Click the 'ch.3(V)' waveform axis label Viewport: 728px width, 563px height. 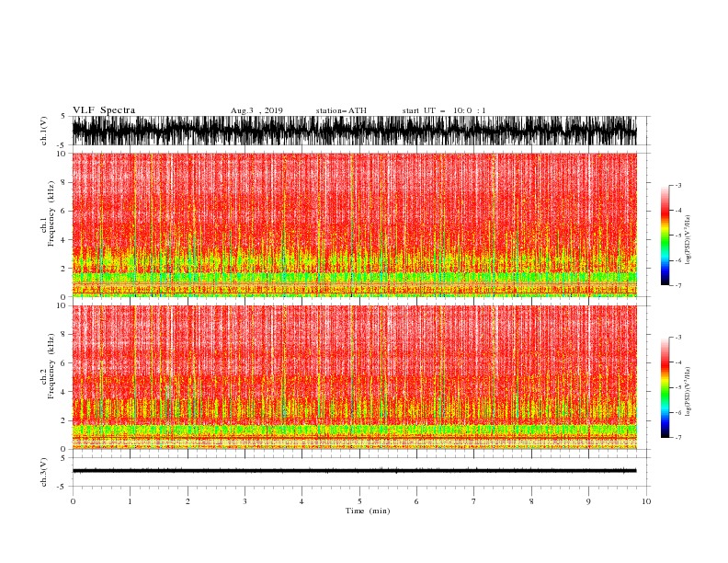point(44,472)
